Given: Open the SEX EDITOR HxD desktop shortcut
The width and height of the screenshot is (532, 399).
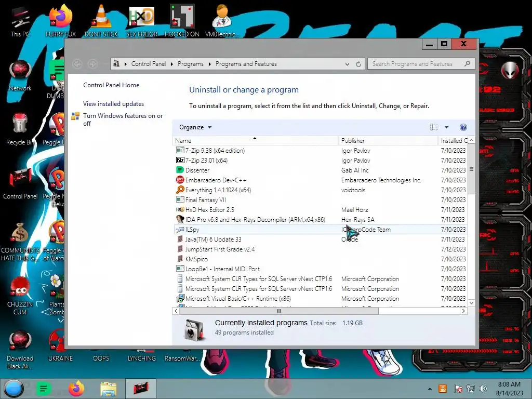Looking at the screenshot, I should tap(142, 21).
